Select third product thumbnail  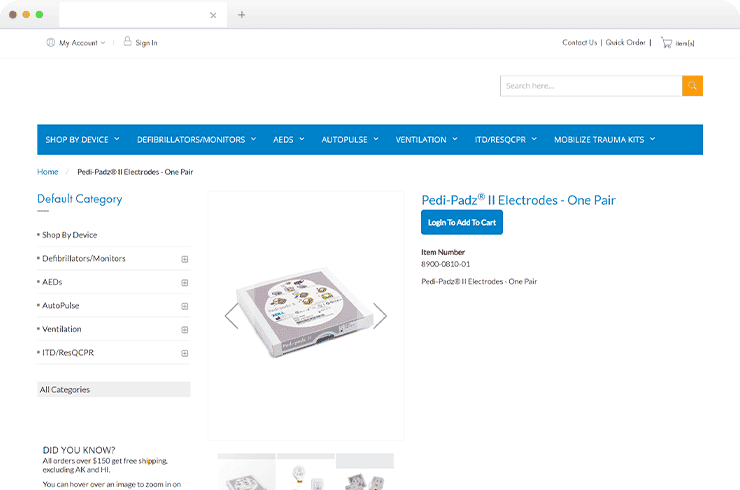365,472
